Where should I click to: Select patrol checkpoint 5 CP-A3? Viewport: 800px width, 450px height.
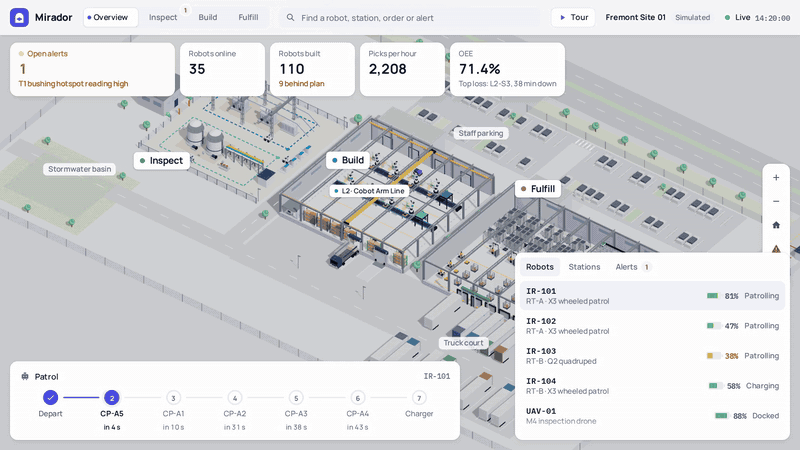click(296, 398)
